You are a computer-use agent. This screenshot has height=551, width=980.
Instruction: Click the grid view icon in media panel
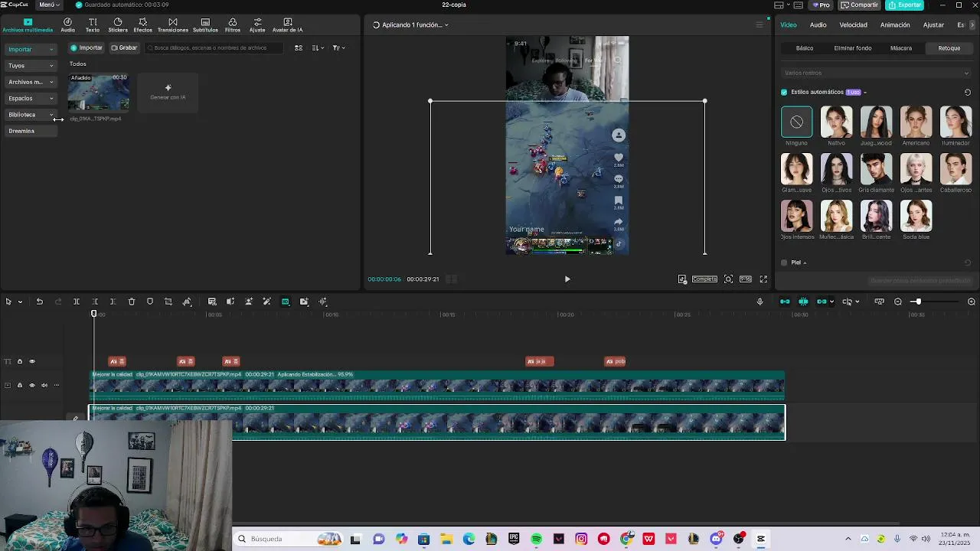pyautogui.click(x=299, y=48)
